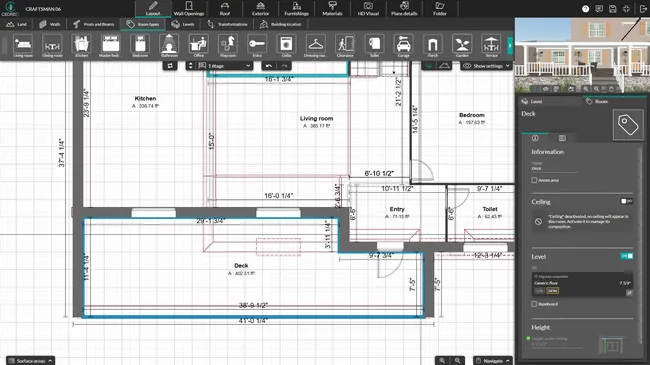Image resolution: width=650 pixels, height=365 pixels.
Task: Open the Folder tab
Action: [x=440, y=9]
